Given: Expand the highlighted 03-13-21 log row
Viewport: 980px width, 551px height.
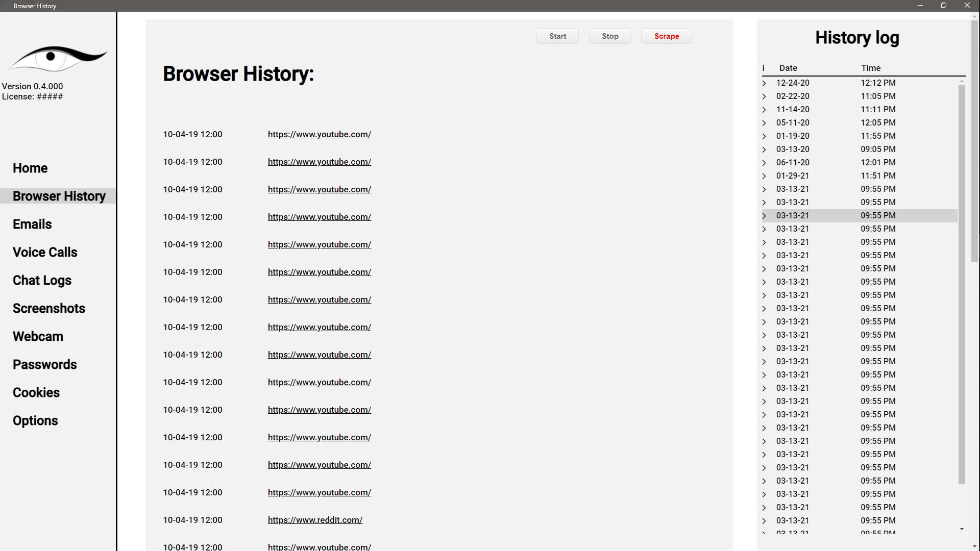Looking at the screenshot, I should pos(764,216).
